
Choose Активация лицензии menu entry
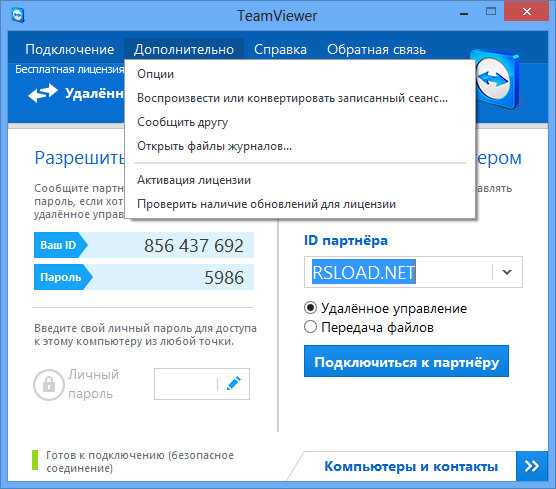point(300,180)
